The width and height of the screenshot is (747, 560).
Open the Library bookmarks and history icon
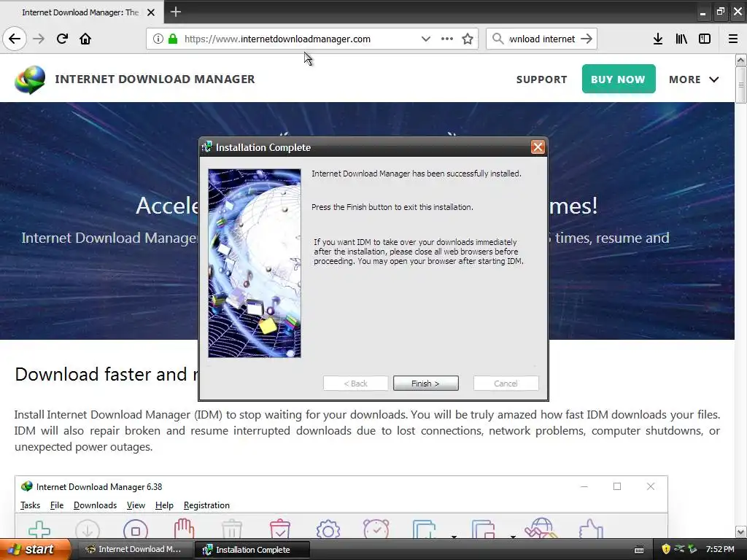681,39
